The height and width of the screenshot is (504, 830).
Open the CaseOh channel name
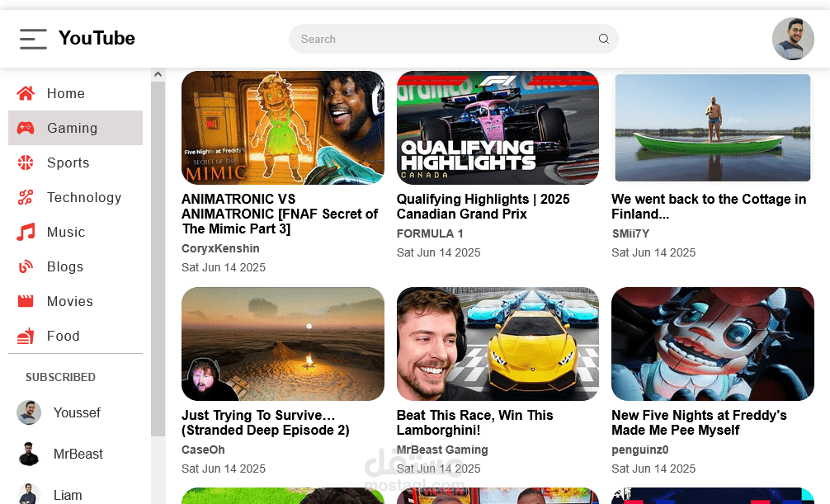coord(203,450)
